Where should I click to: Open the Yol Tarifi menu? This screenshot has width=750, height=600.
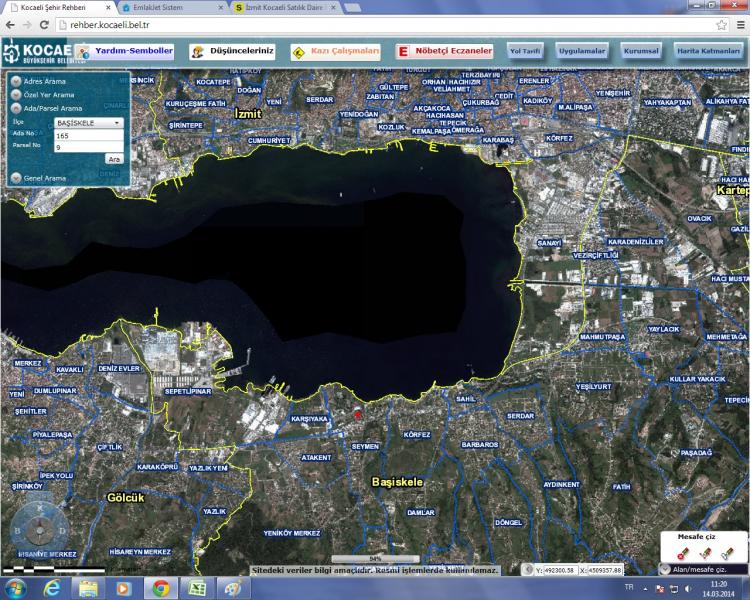pyautogui.click(x=525, y=51)
